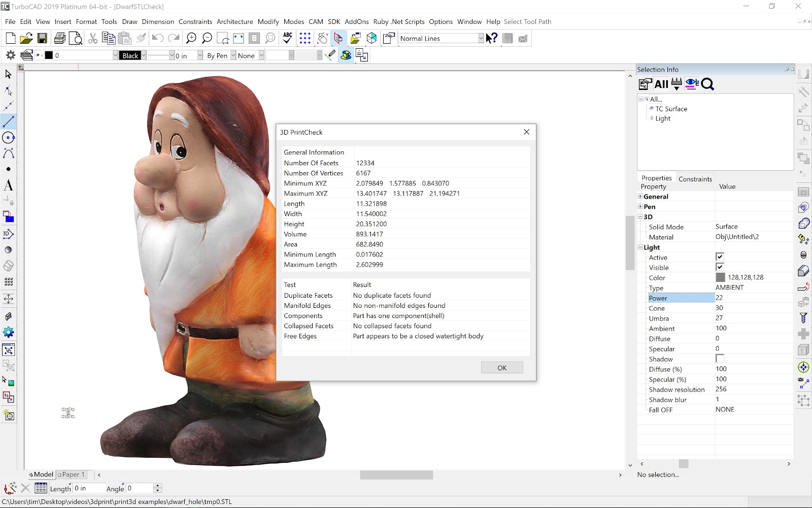Open the Architecture menu
Image resolution: width=812 pixels, height=508 pixels.
(234, 22)
